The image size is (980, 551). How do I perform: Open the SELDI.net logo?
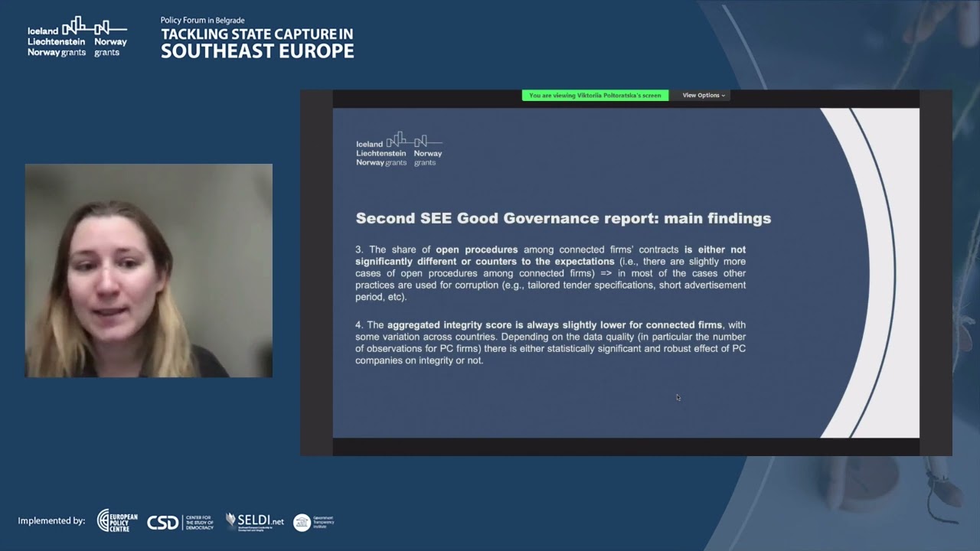tap(255, 521)
